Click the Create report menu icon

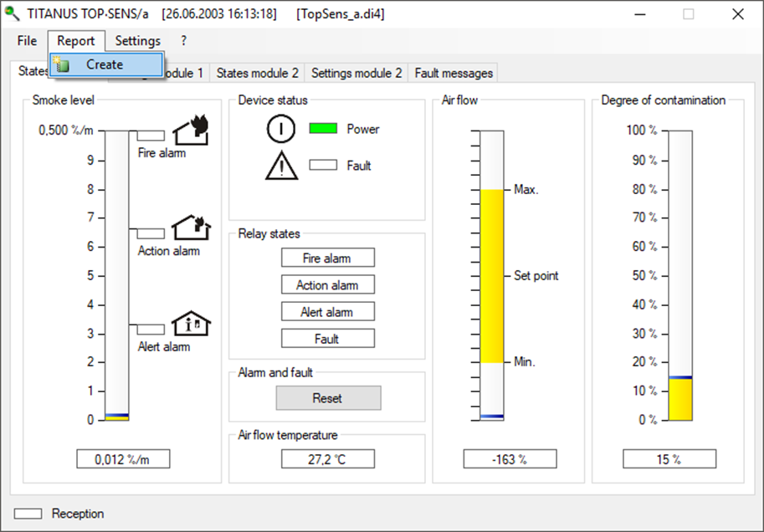click(62, 64)
